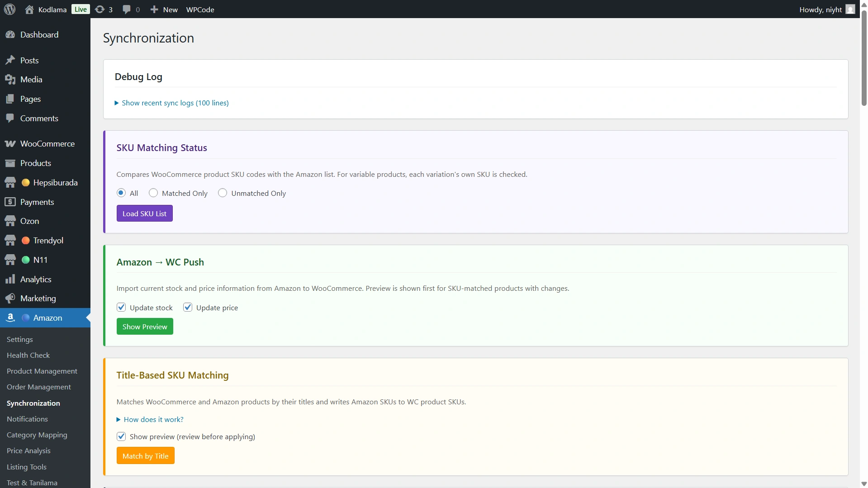This screenshot has height=488, width=868.
Task: Open Price Analysis submenu item
Action: pos(28,451)
